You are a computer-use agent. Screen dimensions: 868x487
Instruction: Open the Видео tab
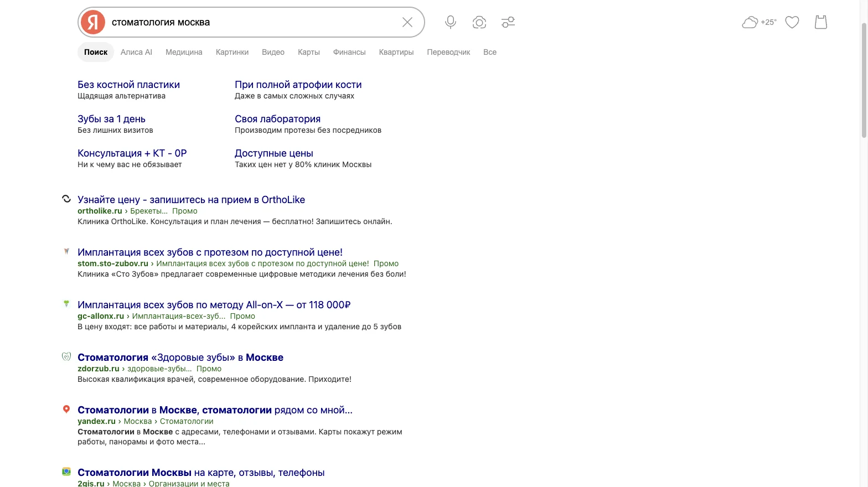tap(273, 52)
